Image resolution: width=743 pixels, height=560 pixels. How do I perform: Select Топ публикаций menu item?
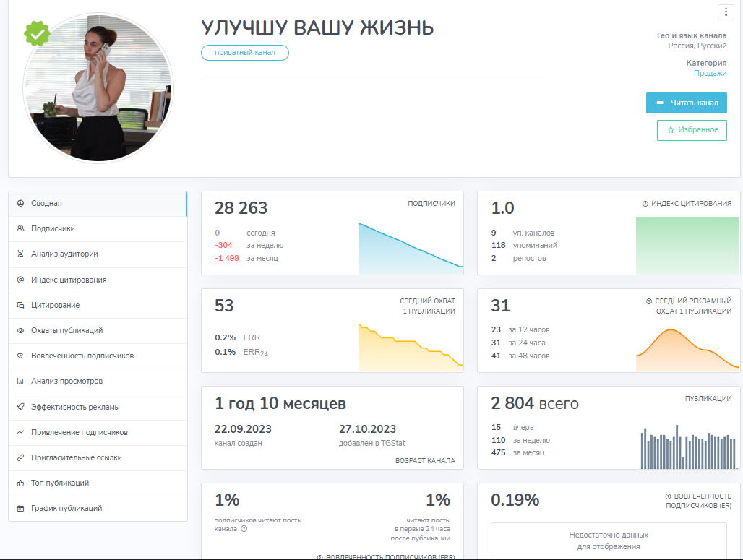(x=98, y=483)
